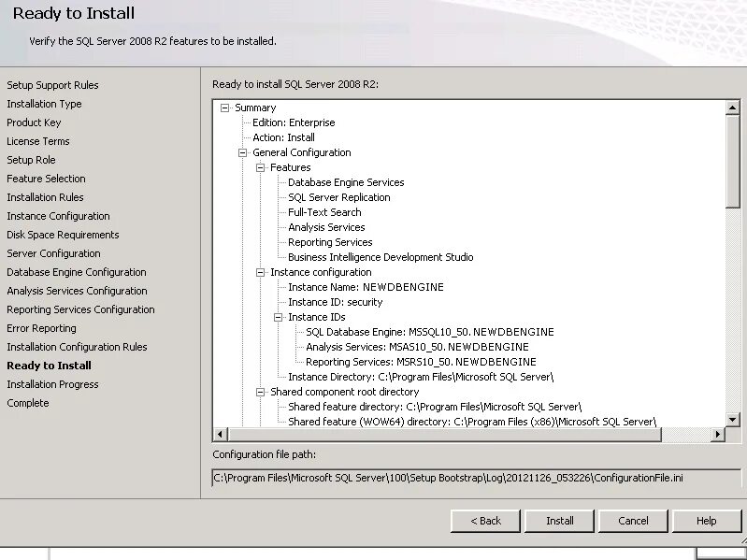Click the vertical scrollbar up arrow
Viewport: 747px width, 560px height.
click(733, 108)
